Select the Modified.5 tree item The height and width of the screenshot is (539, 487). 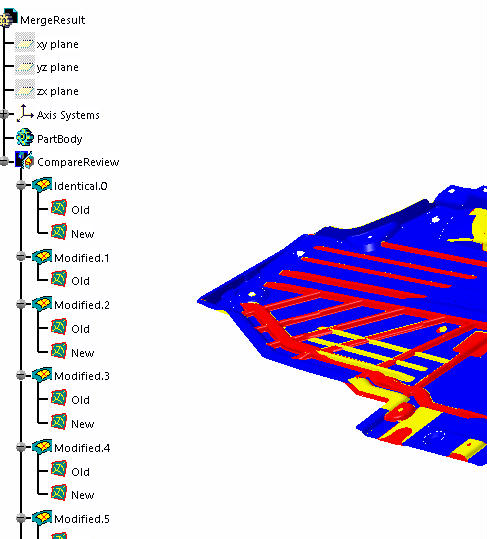pyautogui.click(x=82, y=519)
